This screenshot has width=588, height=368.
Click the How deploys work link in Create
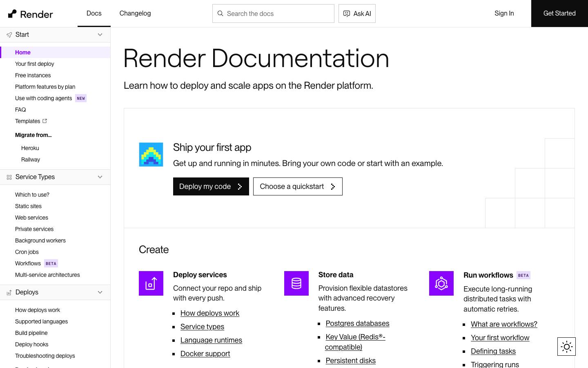point(210,313)
